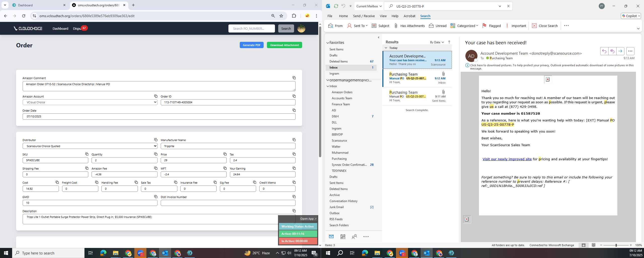Screen dimensions: 644x258
Task: Collapse the account Inbox folder tree
Action: (328, 86)
